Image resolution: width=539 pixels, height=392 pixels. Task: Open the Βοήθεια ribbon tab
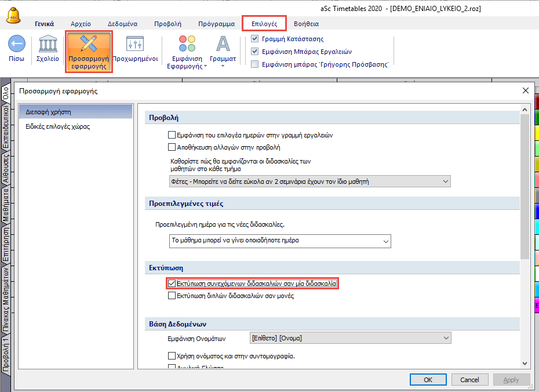click(306, 24)
